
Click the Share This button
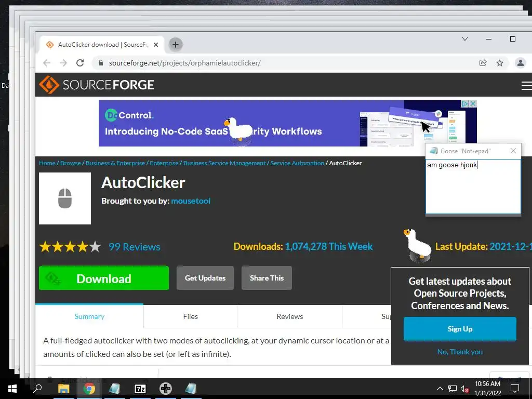pos(267,278)
